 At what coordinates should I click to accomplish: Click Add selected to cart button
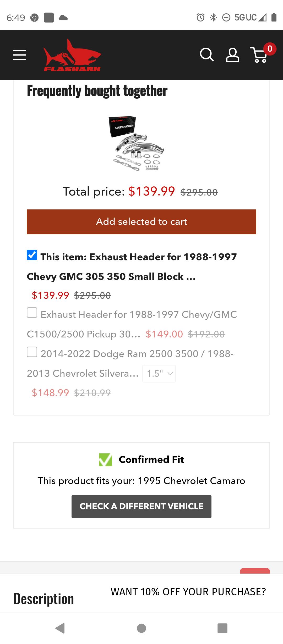[x=141, y=222]
